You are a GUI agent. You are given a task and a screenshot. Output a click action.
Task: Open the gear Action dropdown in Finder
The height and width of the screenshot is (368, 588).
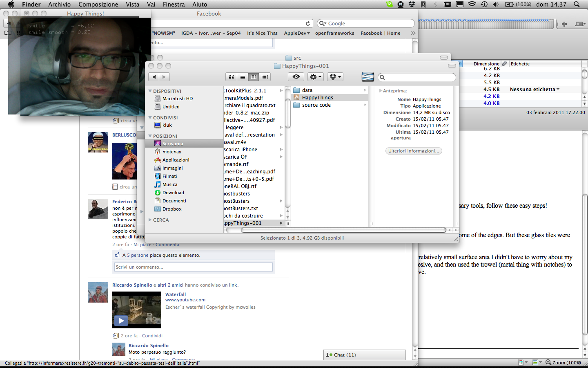tap(315, 77)
